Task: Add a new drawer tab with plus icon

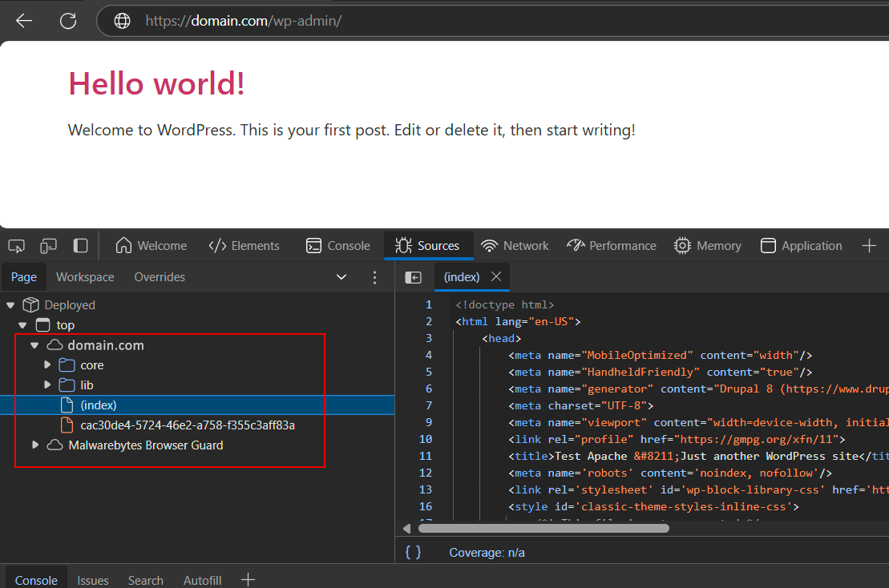Action: click(x=249, y=578)
